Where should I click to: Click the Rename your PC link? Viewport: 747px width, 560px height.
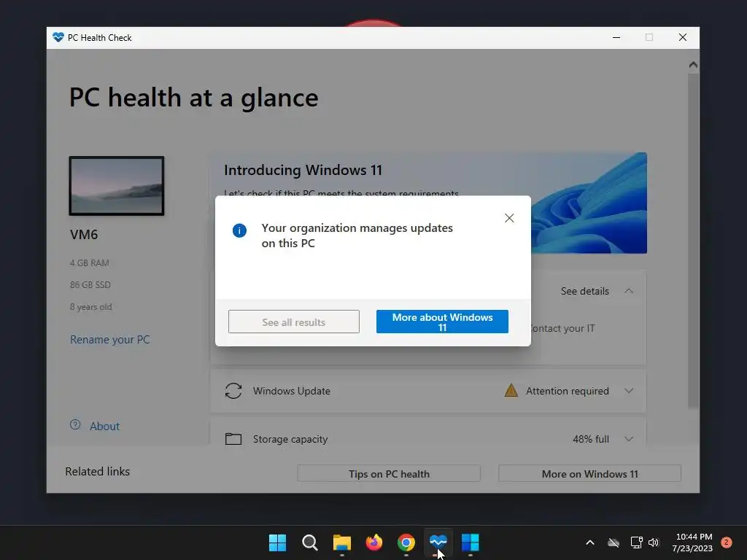click(x=109, y=340)
